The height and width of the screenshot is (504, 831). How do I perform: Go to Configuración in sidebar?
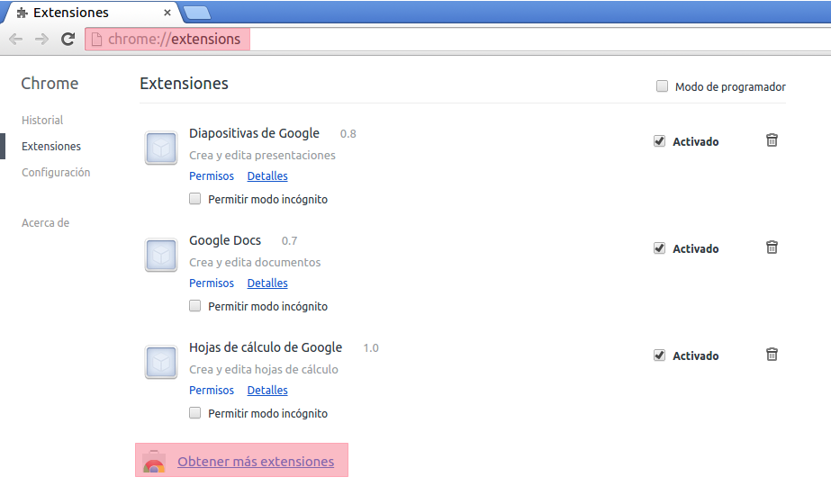56,172
